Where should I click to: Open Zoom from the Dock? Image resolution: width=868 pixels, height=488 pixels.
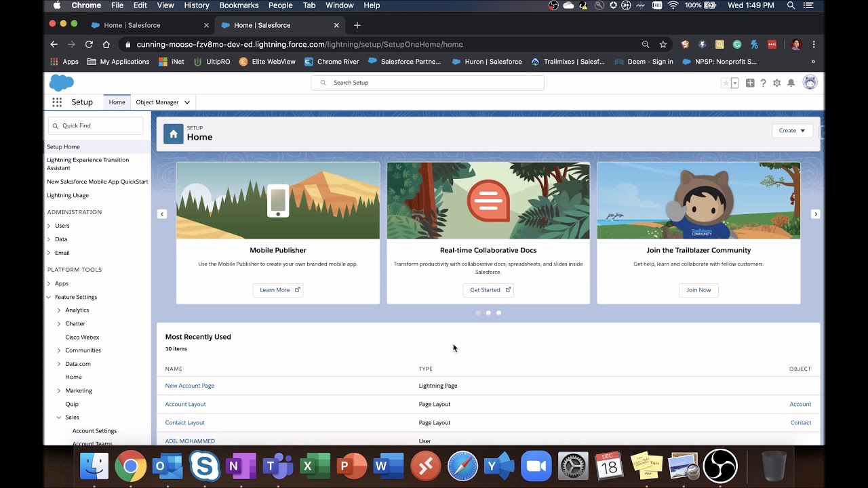(536, 466)
